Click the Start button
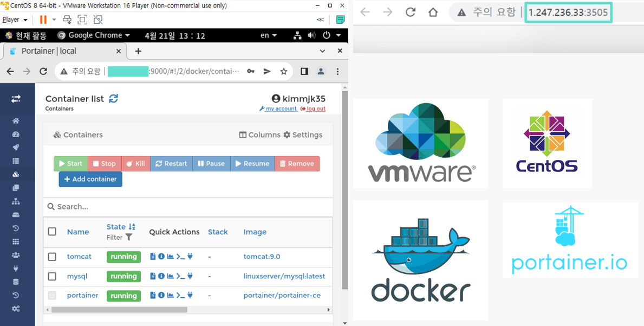The height and width of the screenshot is (326, 644). (70, 164)
